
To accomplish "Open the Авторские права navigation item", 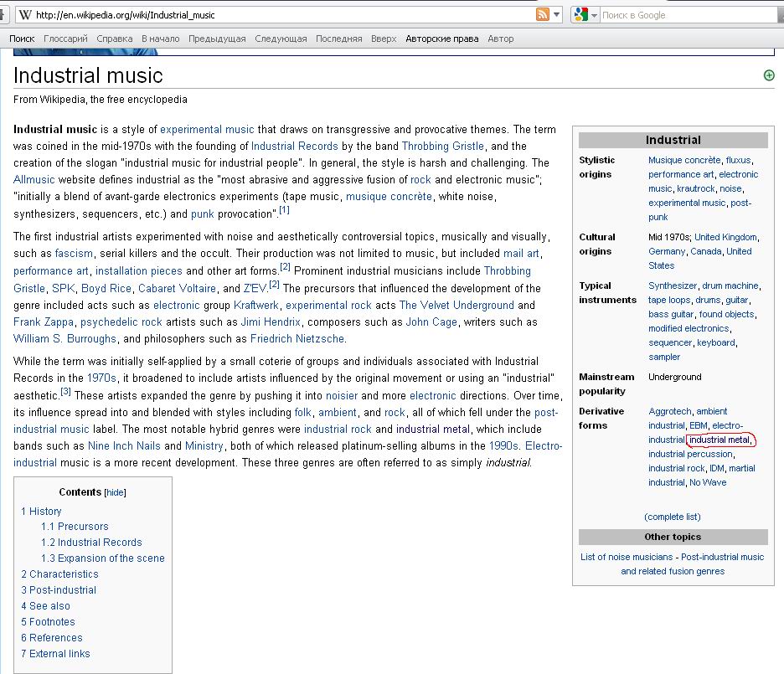I will [x=442, y=39].
